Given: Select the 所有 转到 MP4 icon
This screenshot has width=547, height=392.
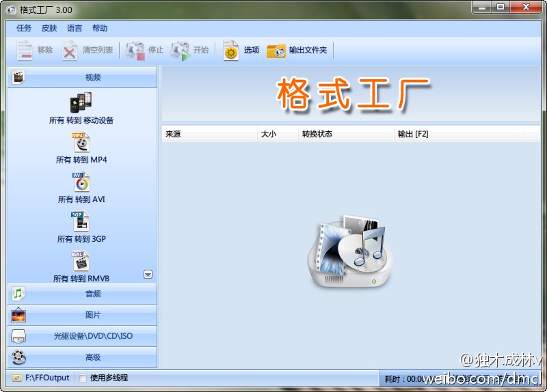Looking at the screenshot, I should pos(81,143).
